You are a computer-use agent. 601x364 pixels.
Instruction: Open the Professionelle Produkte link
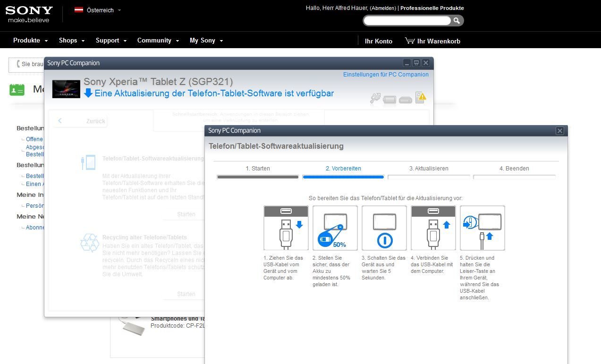(x=432, y=8)
